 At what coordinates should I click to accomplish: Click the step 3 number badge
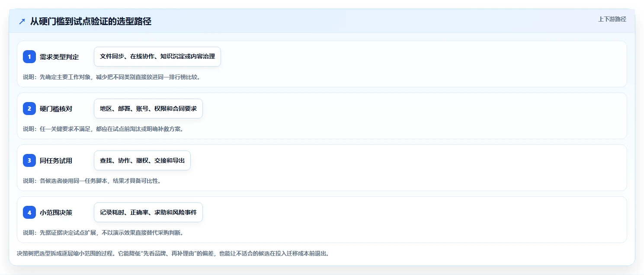(29, 160)
